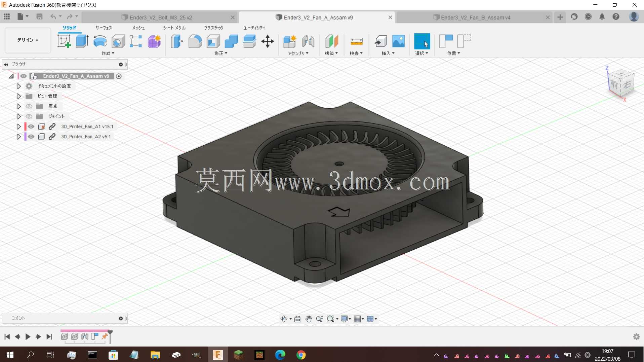Expand the 3D_Printer_Fan_A2 v5:1 node

pos(19,137)
